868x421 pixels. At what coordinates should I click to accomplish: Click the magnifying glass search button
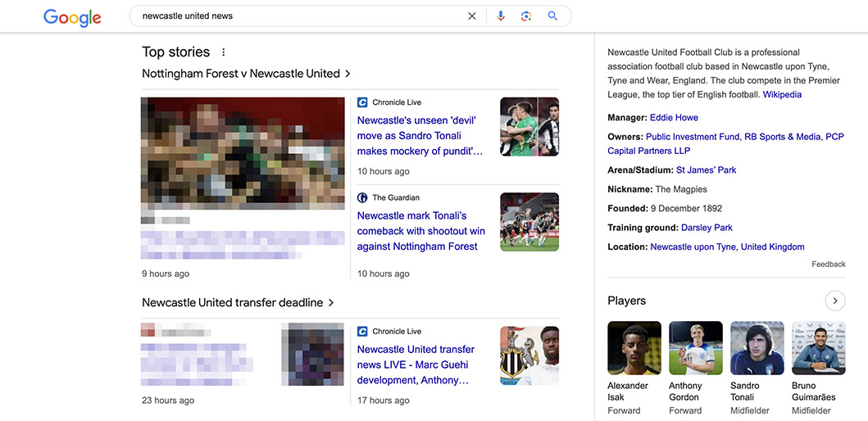[x=552, y=16]
